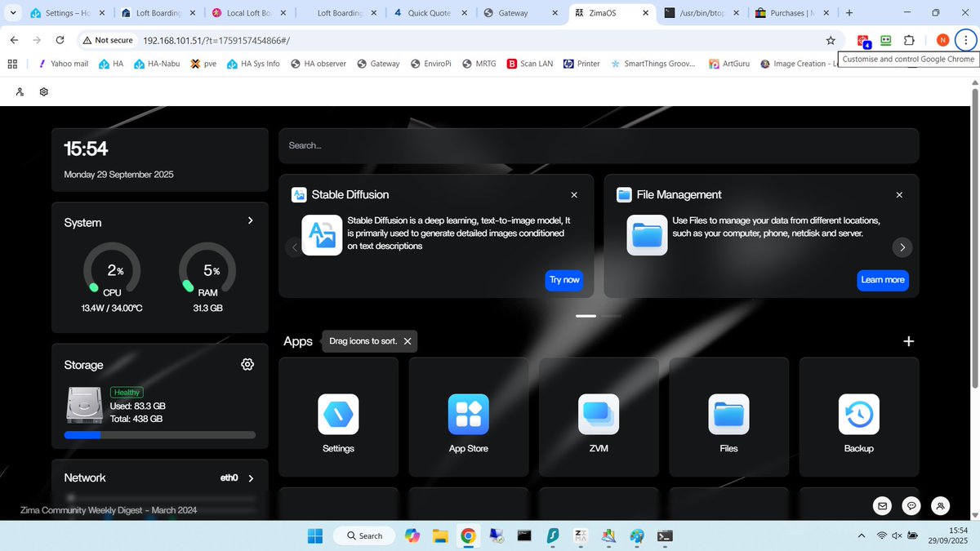Screen dimensions: 980x551
Task: Open Storage settings gear icon
Action: (x=247, y=364)
